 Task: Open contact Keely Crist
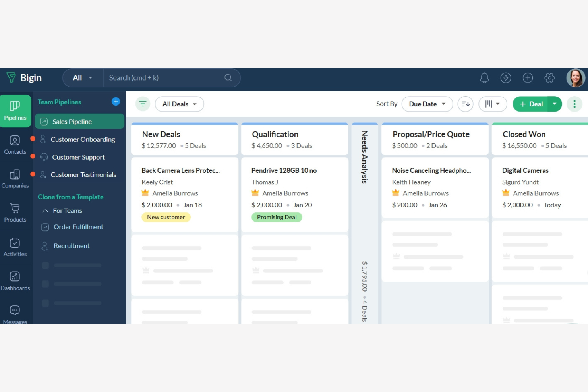click(x=157, y=182)
